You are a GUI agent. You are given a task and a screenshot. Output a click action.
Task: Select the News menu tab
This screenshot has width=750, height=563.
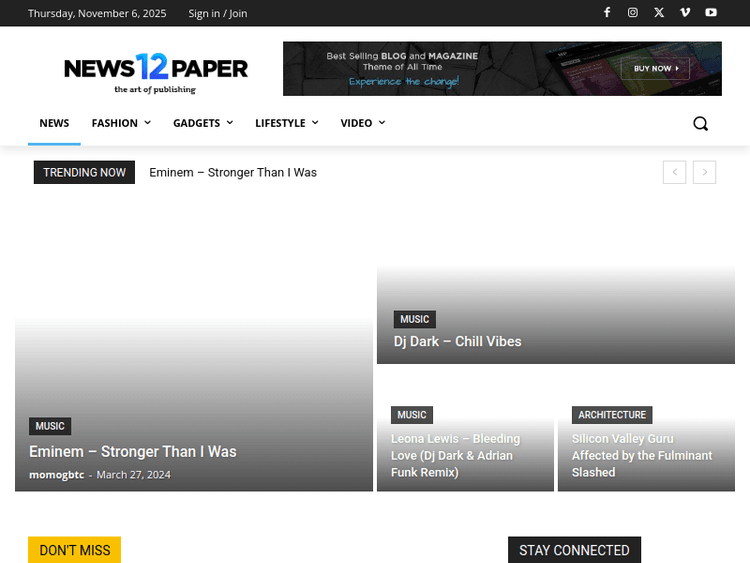pos(54,123)
